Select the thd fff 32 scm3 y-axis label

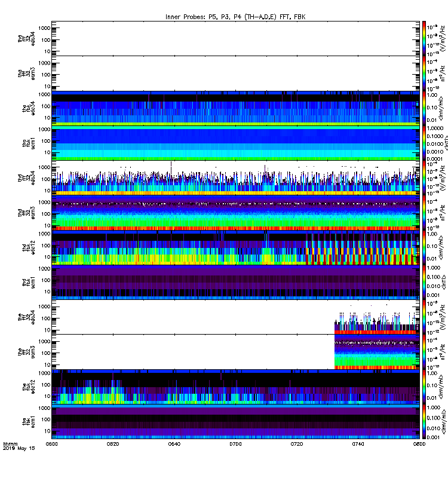26,213
